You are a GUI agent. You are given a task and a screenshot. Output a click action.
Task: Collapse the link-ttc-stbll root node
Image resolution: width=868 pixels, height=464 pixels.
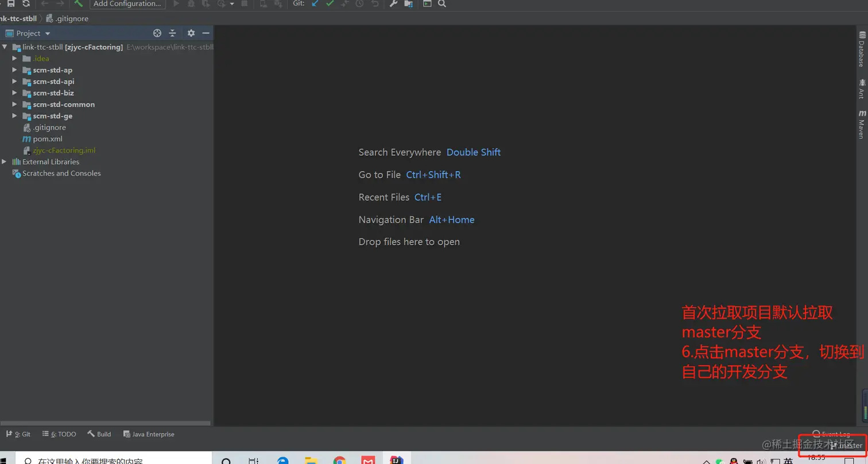pyautogui.click(x=5, y=47)
